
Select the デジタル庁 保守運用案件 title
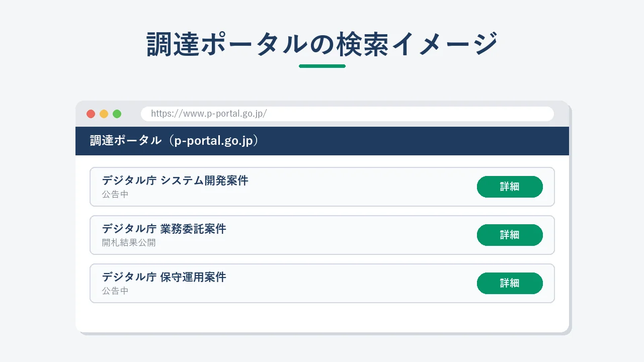(164, 277)
